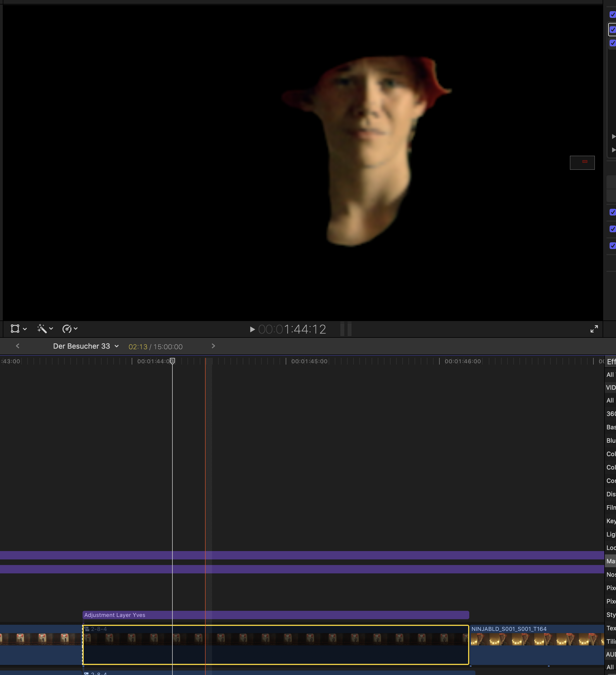This screenshot has width=616, height=675.
Task: Open the retiming speed menu
Action: pos(70,329)
